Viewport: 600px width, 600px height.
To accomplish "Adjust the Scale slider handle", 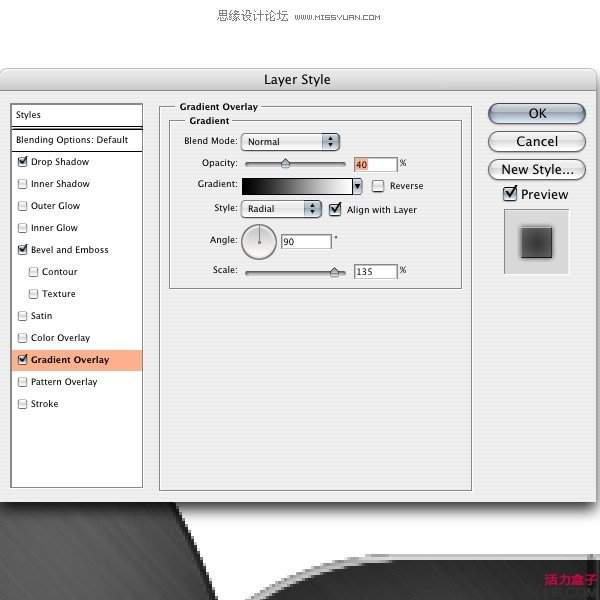I will click(x=334, y=272).
